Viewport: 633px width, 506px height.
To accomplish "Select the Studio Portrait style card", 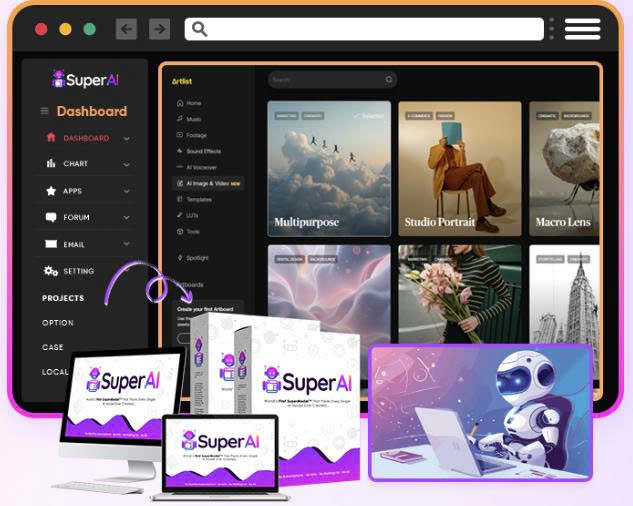I will 460,168.
